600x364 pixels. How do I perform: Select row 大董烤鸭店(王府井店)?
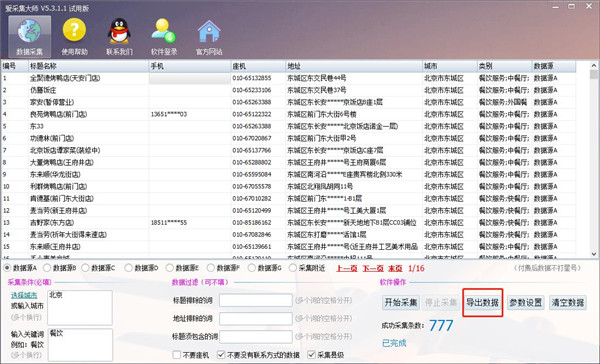289,162
